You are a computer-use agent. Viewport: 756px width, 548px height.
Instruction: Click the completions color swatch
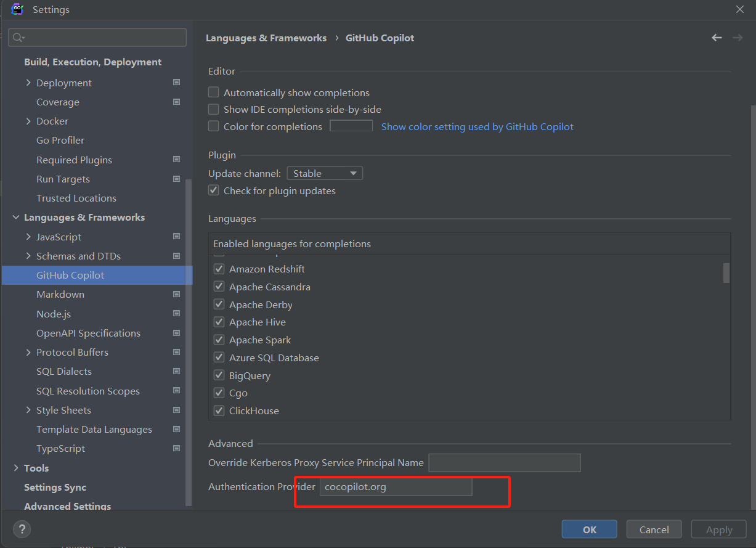coord(351,126)
